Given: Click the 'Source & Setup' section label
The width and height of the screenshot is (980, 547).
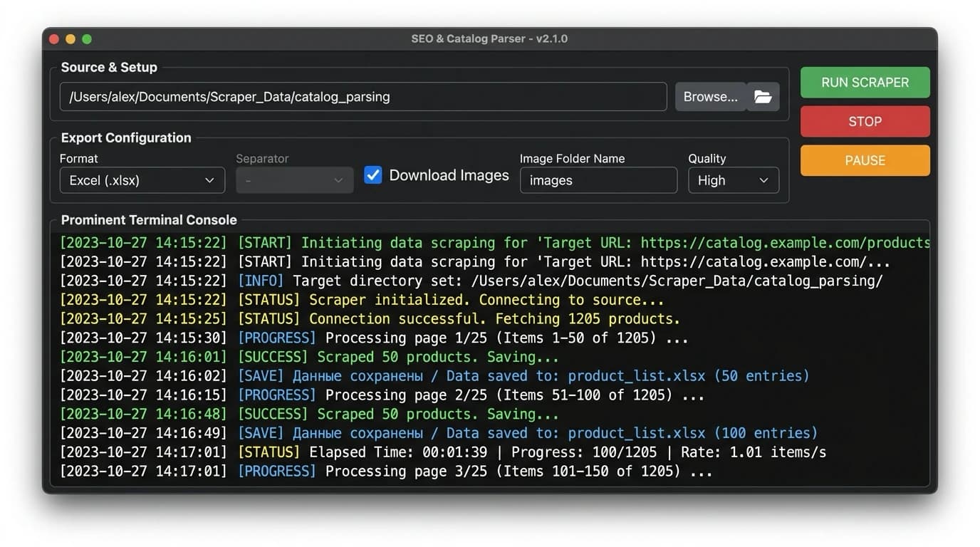Looking at the screenshot, I should [x=109, y=68].
